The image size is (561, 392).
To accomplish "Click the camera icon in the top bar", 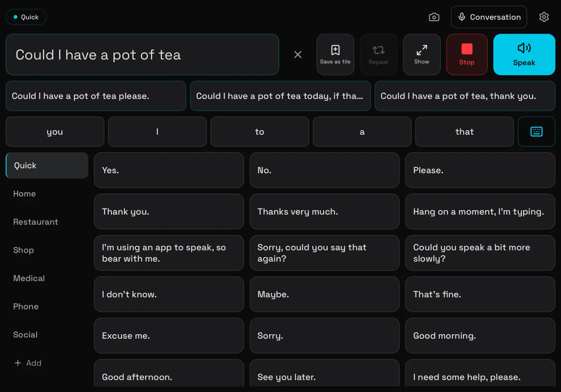I will (434, 17).
